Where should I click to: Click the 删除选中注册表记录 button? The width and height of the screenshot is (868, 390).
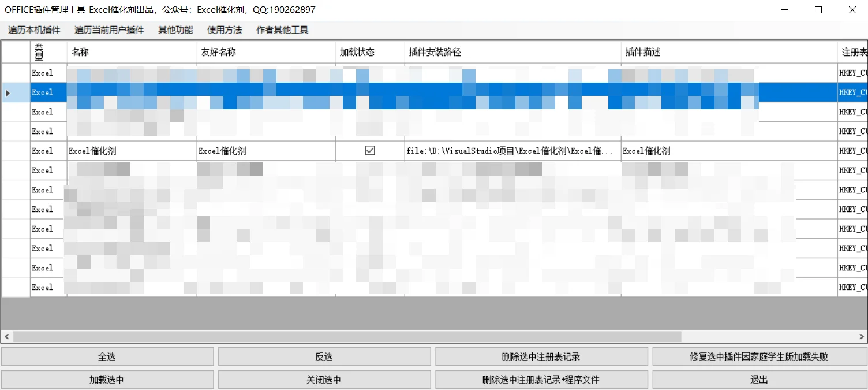point(541,356)
